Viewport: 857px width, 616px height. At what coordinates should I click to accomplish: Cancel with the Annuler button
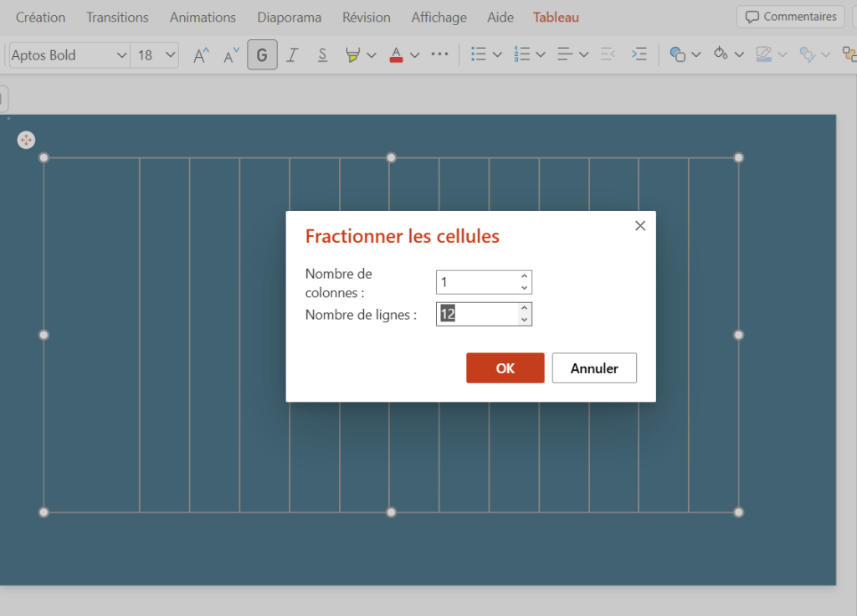(x=594, y=368)
